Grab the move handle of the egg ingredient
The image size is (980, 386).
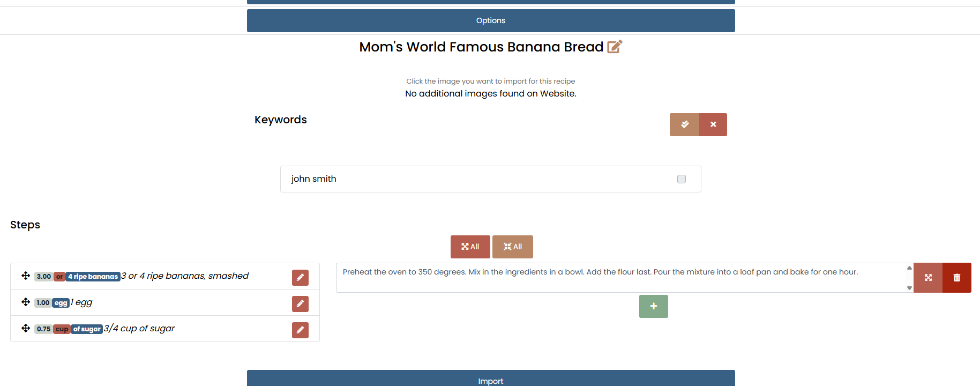tap(26, 302)
